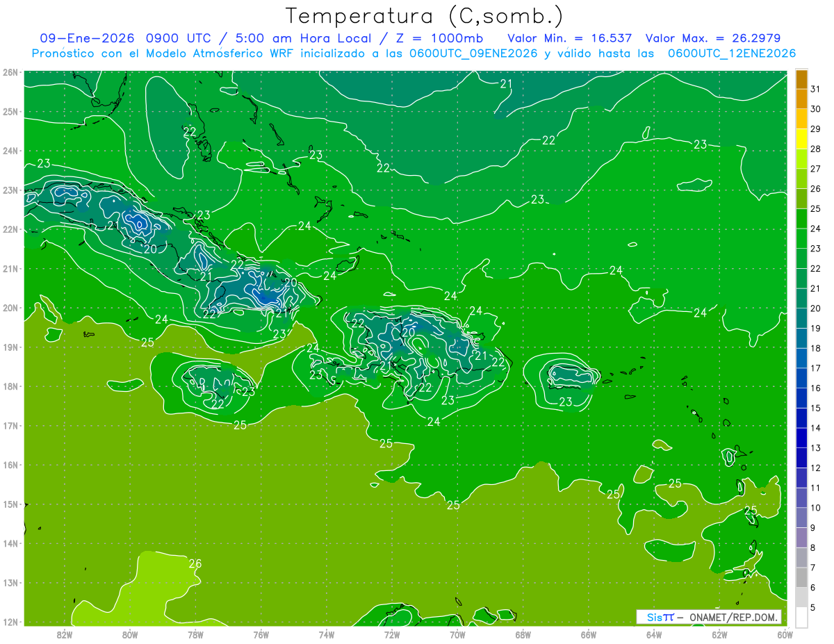Click the "23N" latitude axis label
Image resolution: width=834 pixels, height=644 pixels.
10,190
